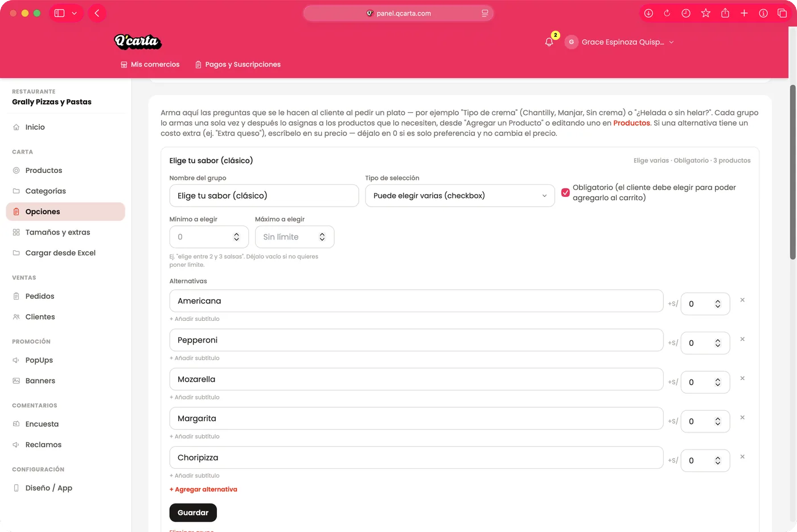Click the Nombre del grupo field
Image resolution: width=797 pixels, height=532 pixels.
click(x=264, y=196)
